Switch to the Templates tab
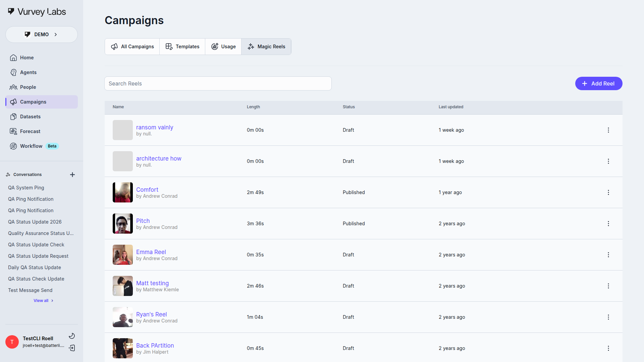 coord(182,47)
